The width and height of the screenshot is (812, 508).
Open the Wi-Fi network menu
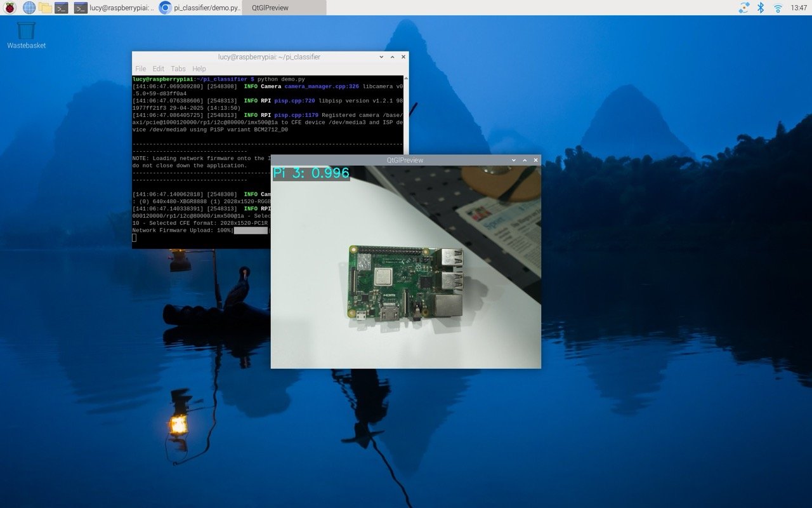(x=778, y=8)
